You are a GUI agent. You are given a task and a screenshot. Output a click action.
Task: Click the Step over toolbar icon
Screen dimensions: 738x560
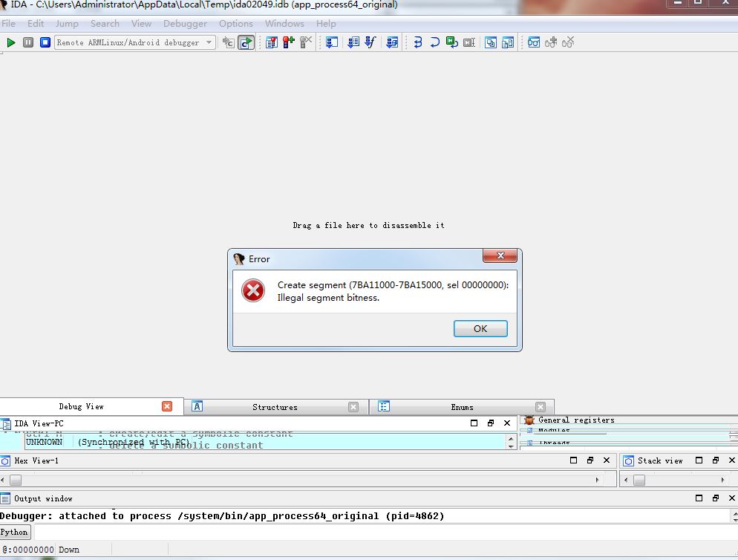[435, 42]
